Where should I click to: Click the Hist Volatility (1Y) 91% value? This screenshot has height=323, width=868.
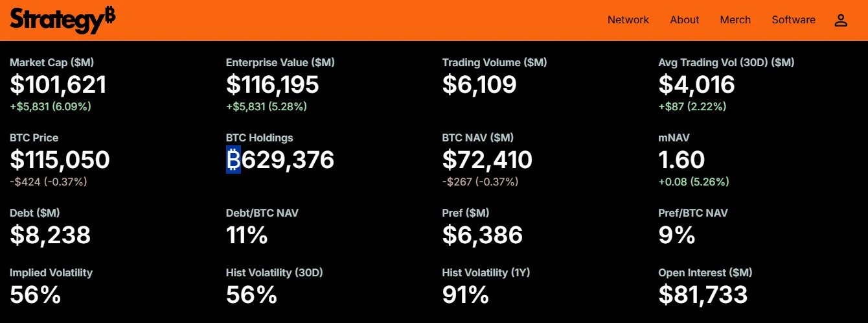465,294
